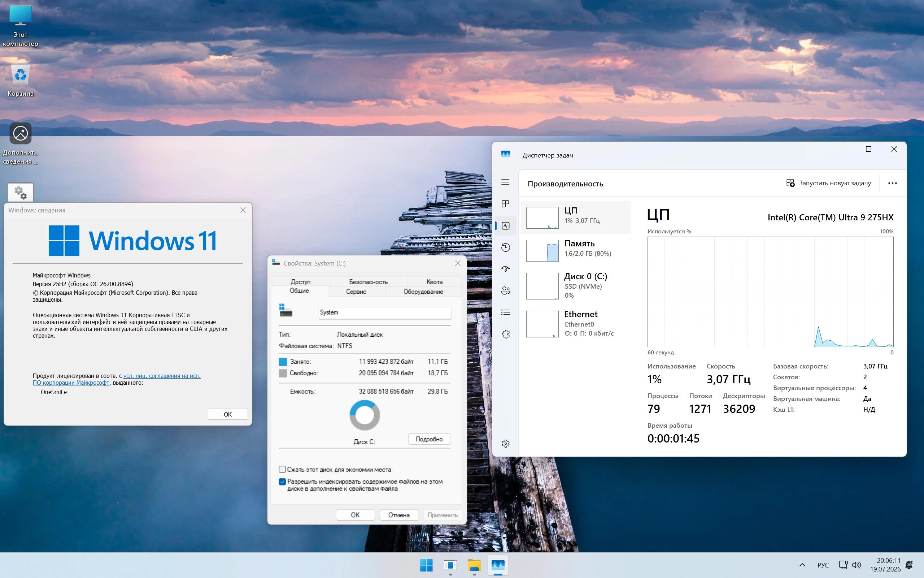Open network tray icon
Image resolution: width=924 pixels, height=578 pixels.
click(x=843, y=565)
